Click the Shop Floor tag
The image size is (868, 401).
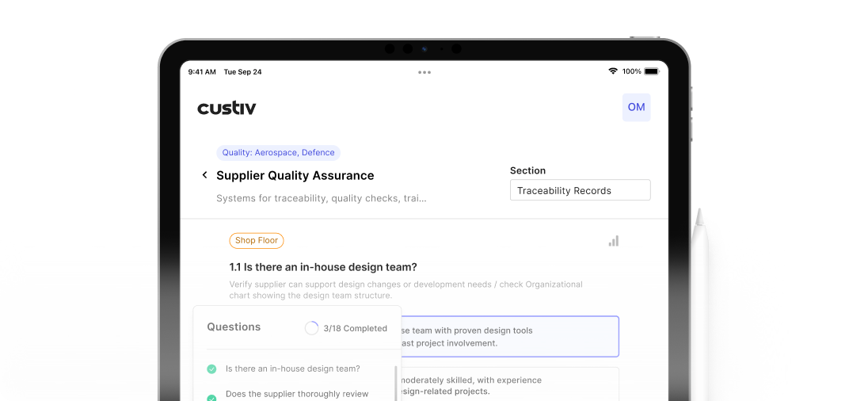point(257,240)
